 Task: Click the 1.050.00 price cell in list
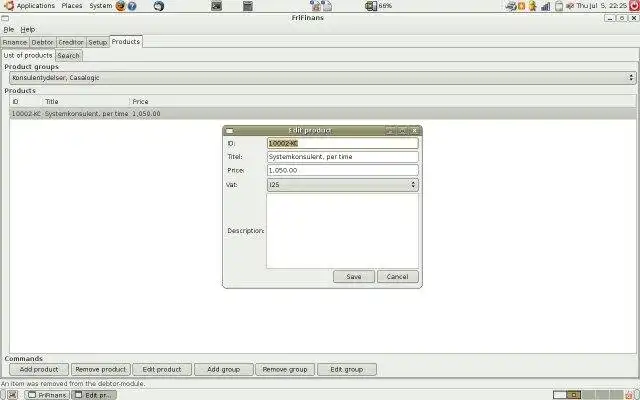pos(146,113)
